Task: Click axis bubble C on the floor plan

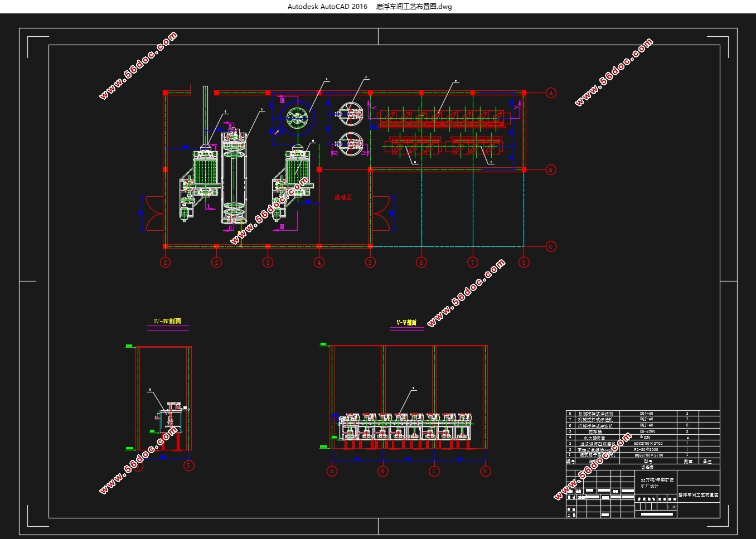Action: pos(551,246)
